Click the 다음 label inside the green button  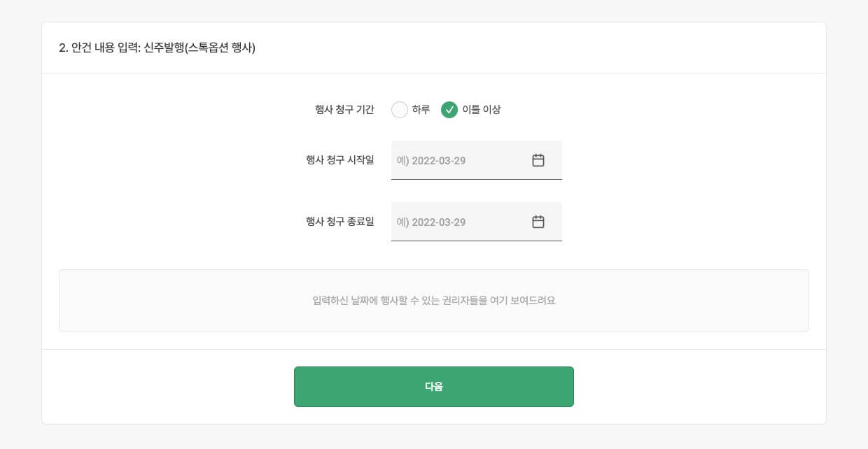[434, 386]
